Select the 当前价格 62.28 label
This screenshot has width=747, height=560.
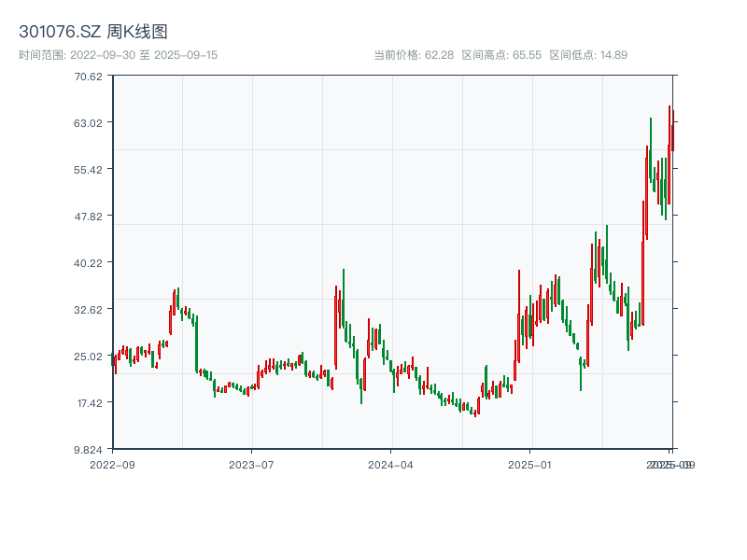(415, 54)
